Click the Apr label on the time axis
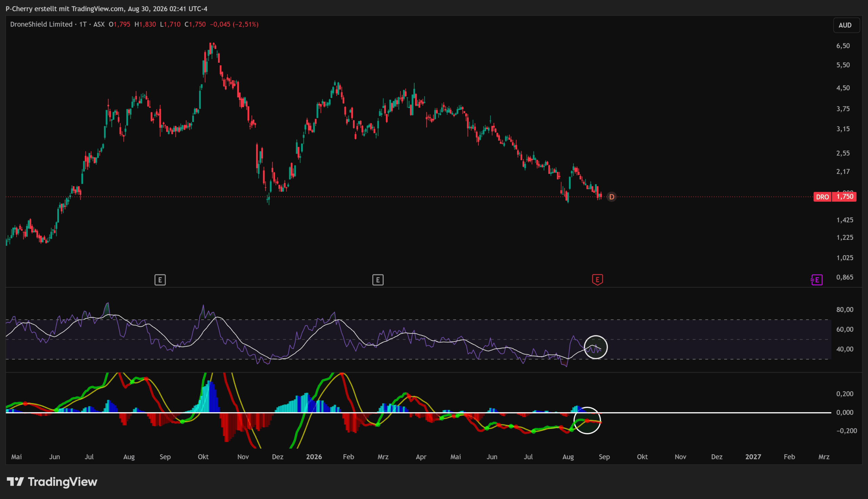 coord(421,457)
